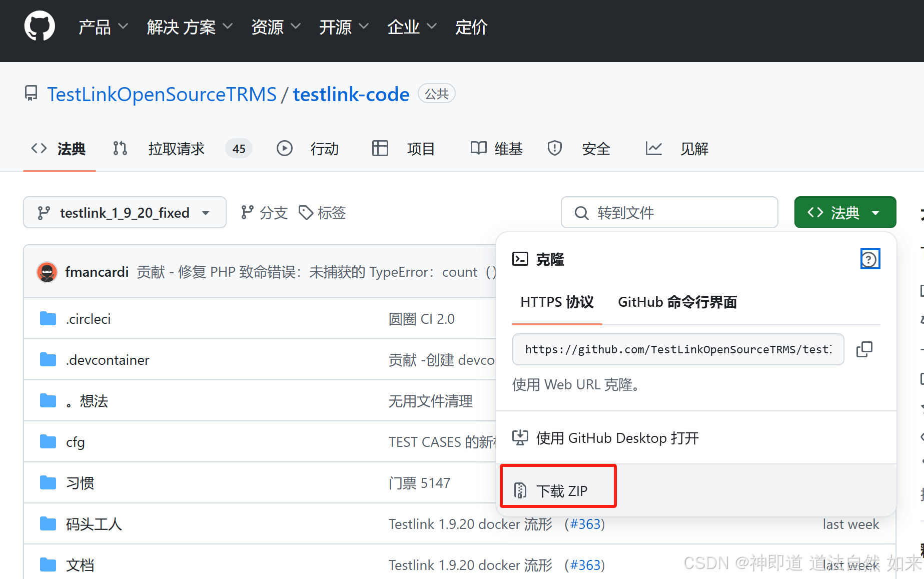Click the terminal icon beside 克隆

pos(520,259)
